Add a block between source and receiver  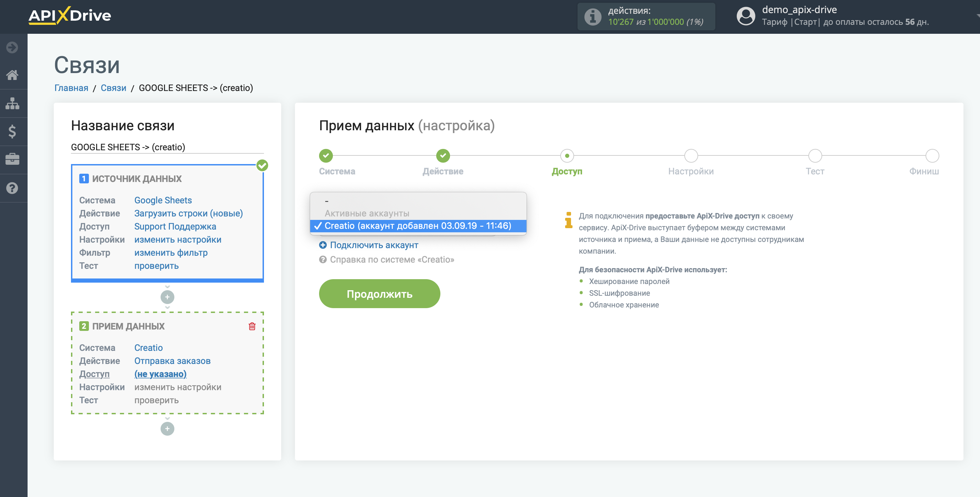167,297
